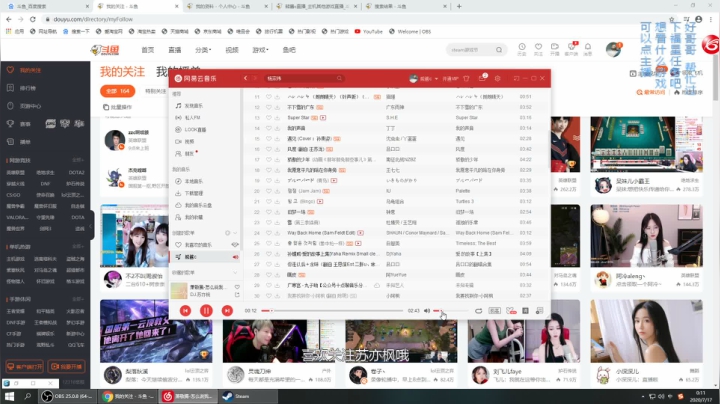Viewport: 720px width, 404px height.
Task: Select the 全部 164 filter button
Action: pos(118,91)
